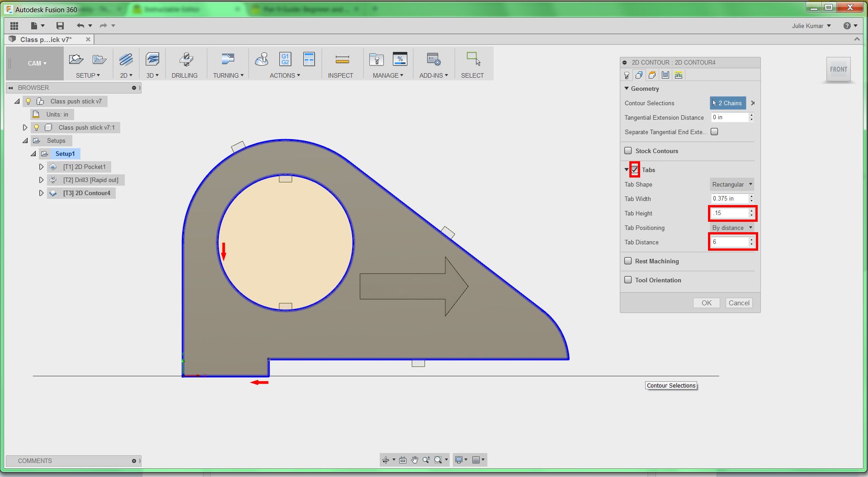
Task: Click the 2 Chains contour selection button
Action: (727, 103)
